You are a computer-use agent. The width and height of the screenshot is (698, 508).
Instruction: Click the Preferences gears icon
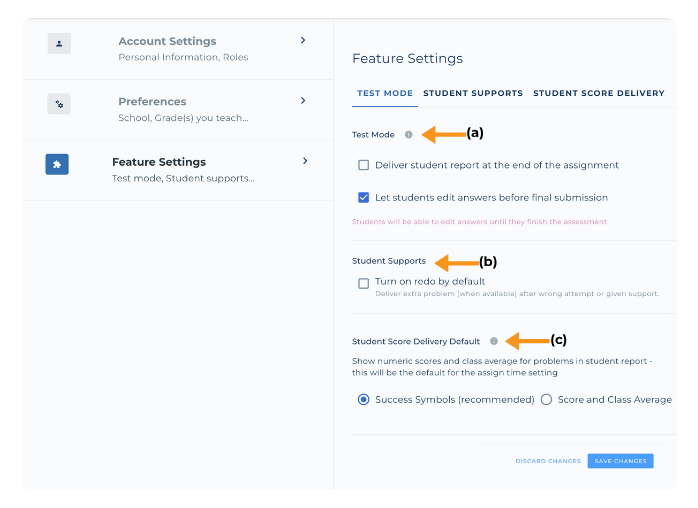pyautogui.click(x=59, y=104)
